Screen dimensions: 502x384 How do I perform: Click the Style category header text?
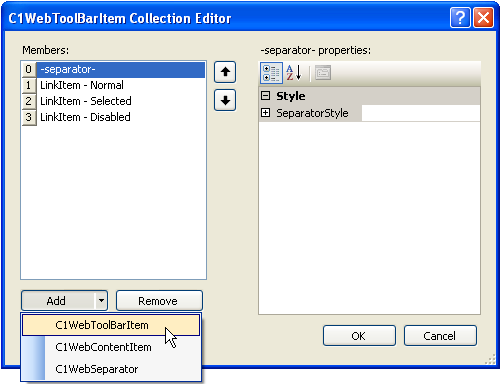[290, 96]
